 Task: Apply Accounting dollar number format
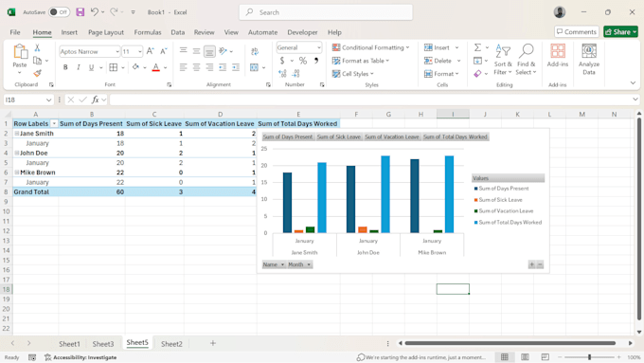(x=282, y=61)
